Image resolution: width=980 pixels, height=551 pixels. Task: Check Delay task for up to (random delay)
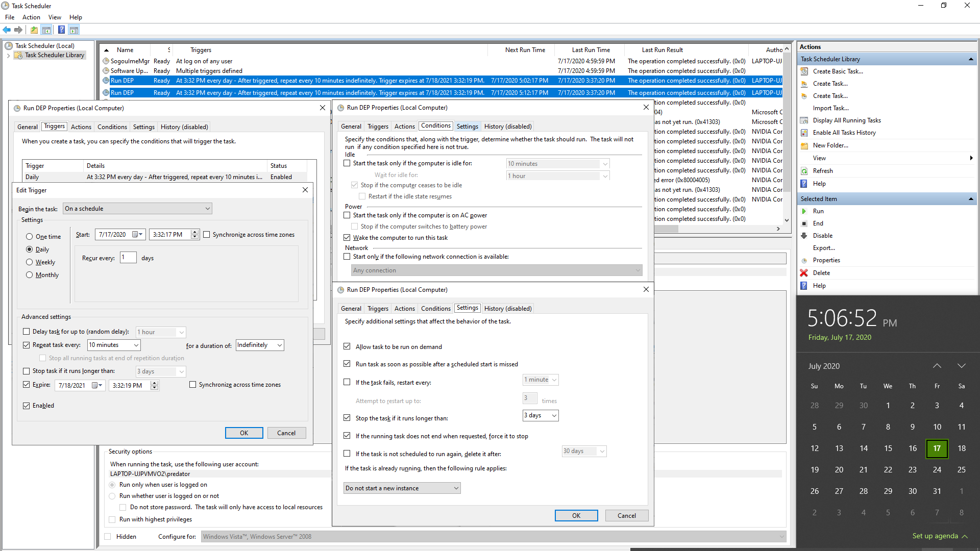click(27, 332)
